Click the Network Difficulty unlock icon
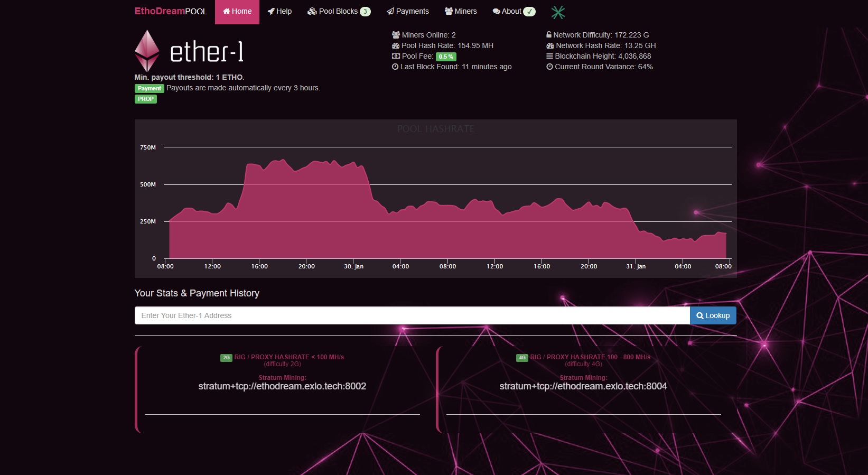 [x=549, y=35]
